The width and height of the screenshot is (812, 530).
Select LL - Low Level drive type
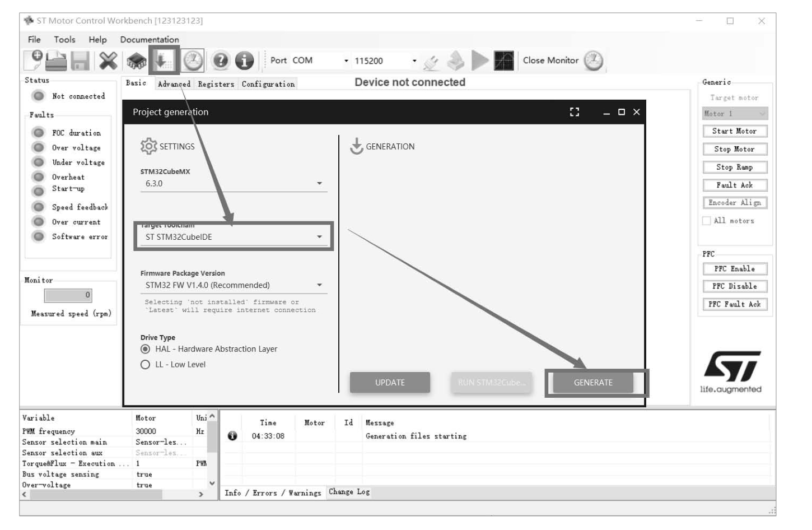[x=146, y=365]
